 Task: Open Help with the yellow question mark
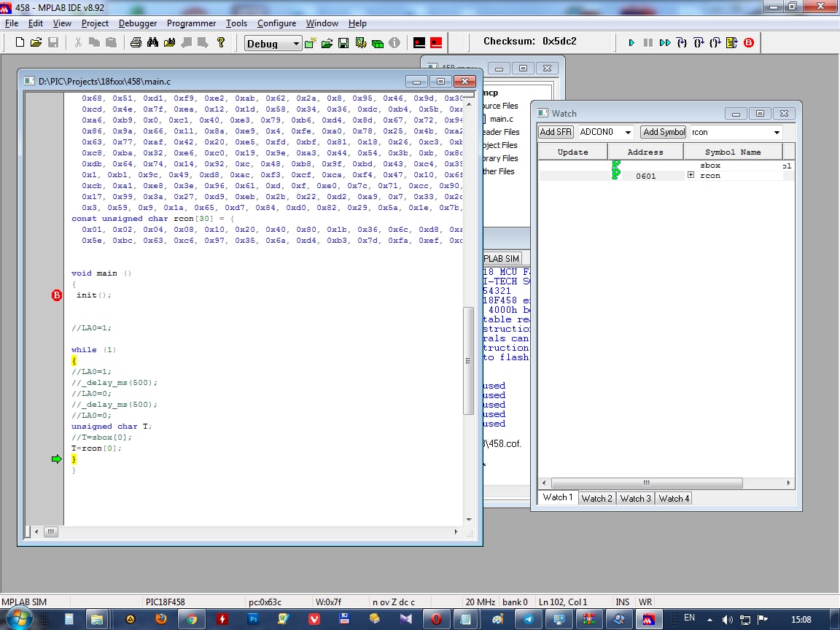click(x=221, y=42)
